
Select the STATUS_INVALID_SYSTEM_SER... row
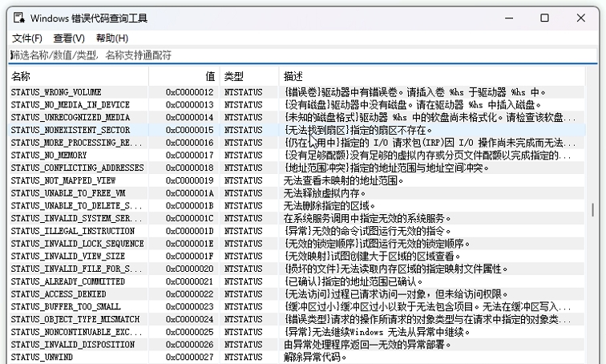(x=297, y=218)
